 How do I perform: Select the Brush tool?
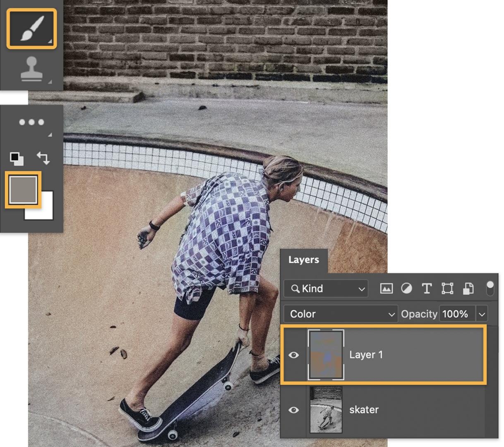point(31,27)
